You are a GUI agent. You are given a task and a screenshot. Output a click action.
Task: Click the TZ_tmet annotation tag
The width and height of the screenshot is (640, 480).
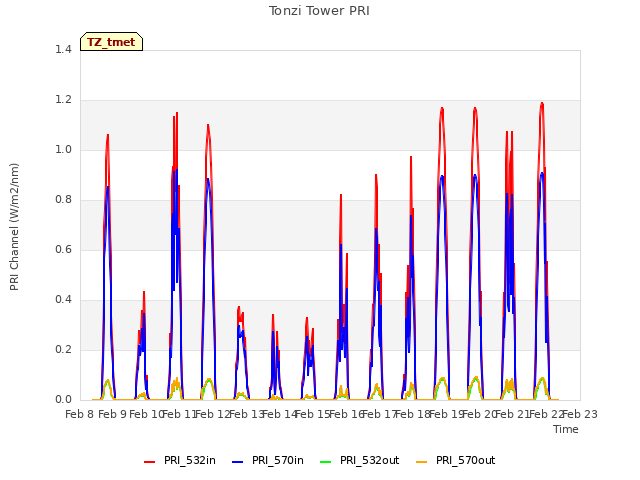point(111,42)
